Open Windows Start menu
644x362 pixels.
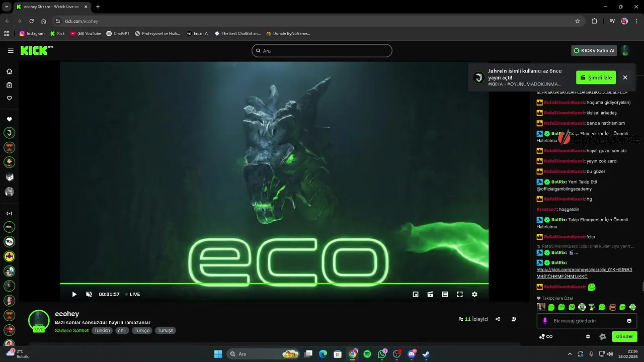[x=218, y=354]
